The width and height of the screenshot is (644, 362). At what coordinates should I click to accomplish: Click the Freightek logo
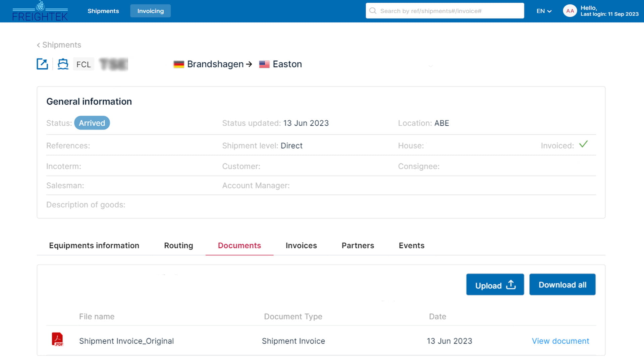(x=40, y=11)
